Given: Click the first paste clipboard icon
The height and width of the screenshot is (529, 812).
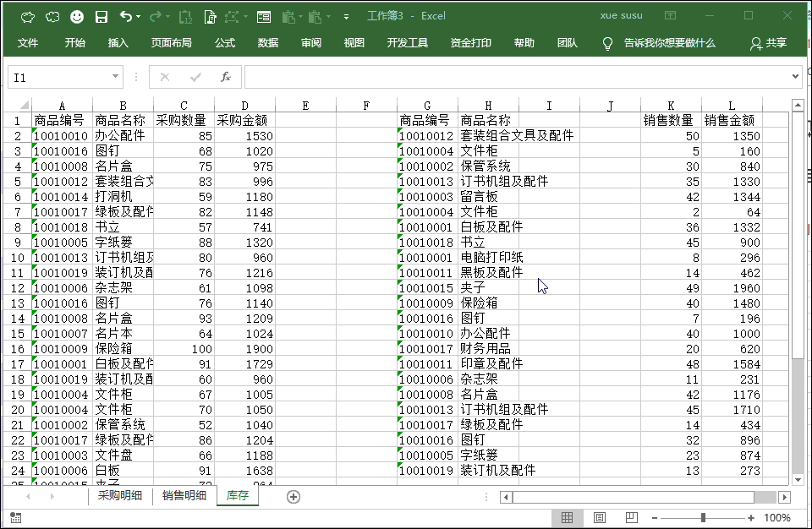Looking at the screenshot, I should coord(289,17).
